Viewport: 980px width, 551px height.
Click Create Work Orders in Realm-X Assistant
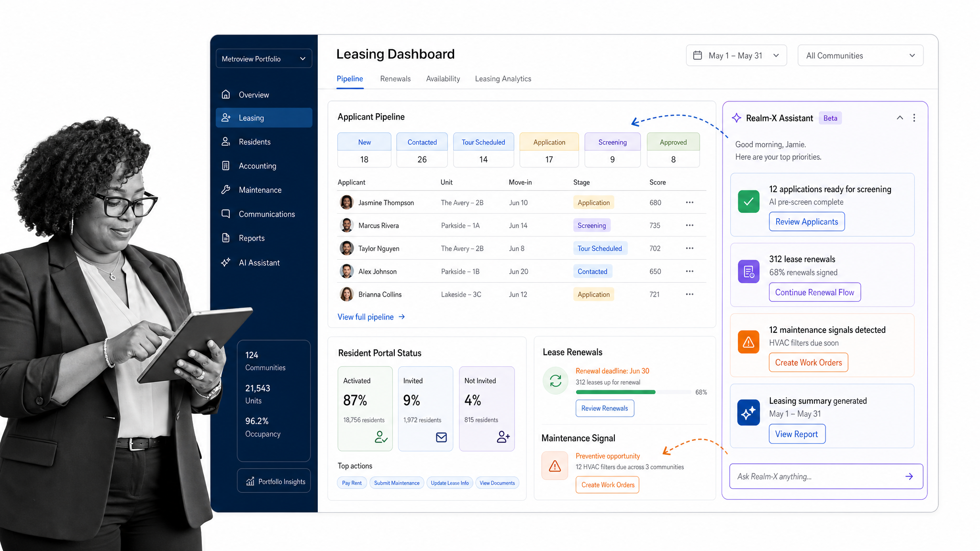tap(808, 363)
